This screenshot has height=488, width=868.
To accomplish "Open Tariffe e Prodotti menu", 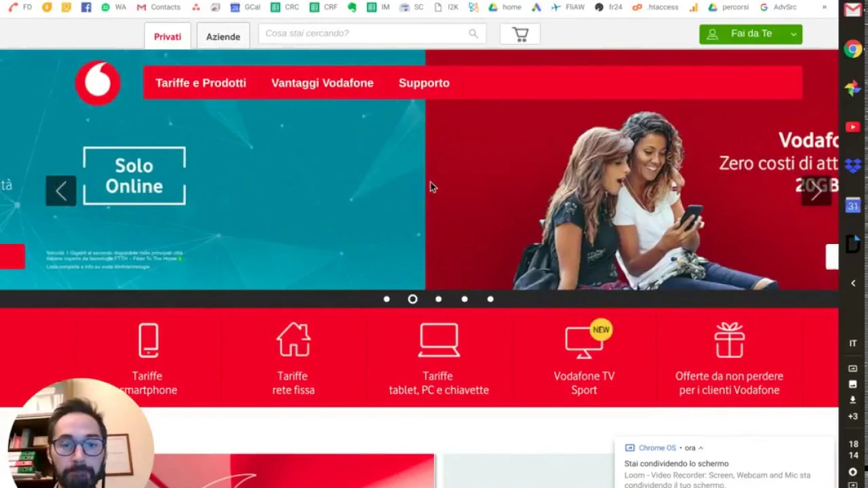I will [201, 83].
